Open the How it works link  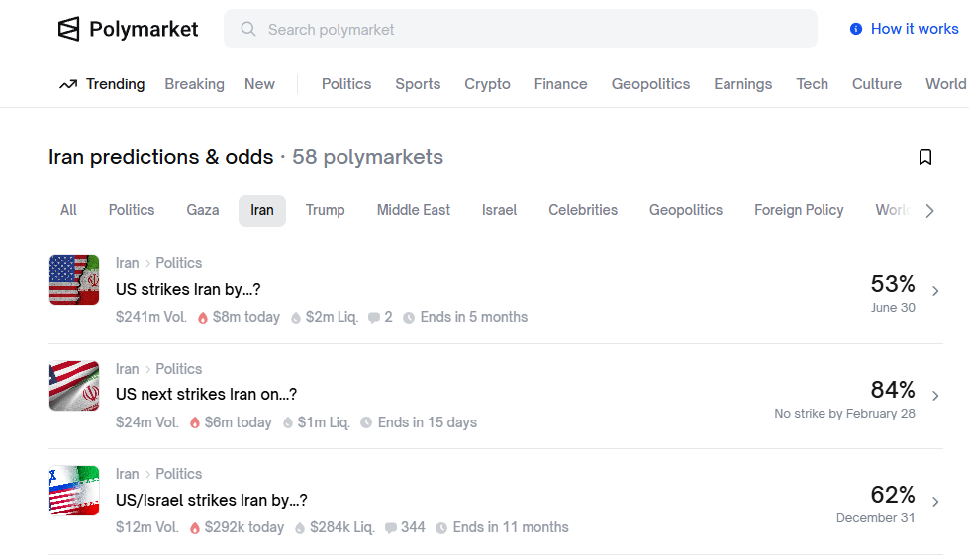914,29
